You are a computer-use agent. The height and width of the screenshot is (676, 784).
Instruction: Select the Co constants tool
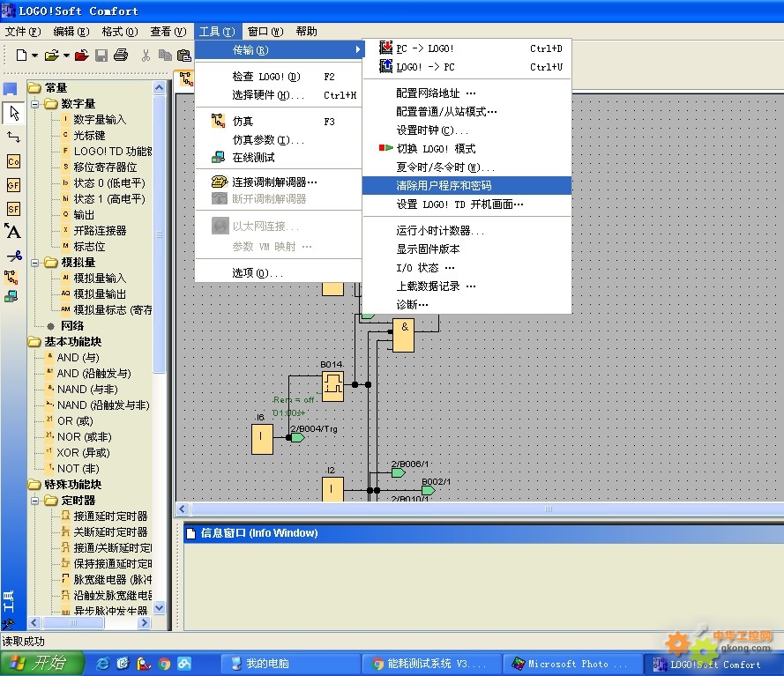point(13,161)
